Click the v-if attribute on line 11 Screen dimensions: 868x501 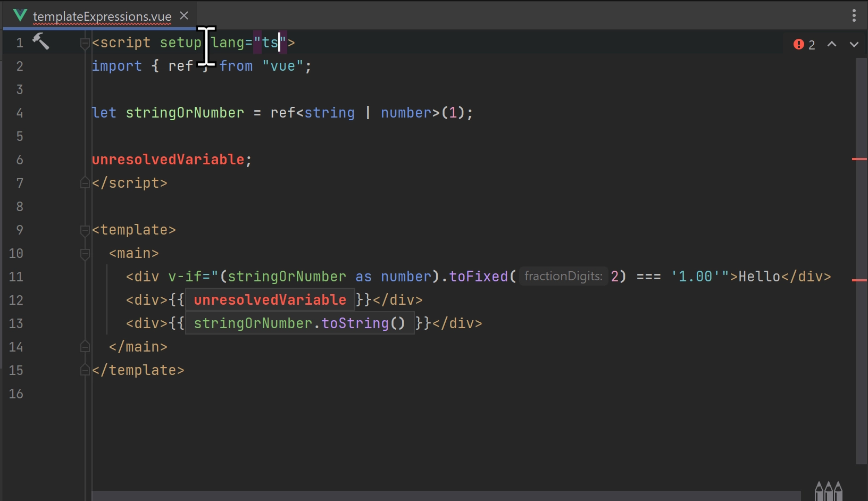pyautogui.click(x=185, y=277)
